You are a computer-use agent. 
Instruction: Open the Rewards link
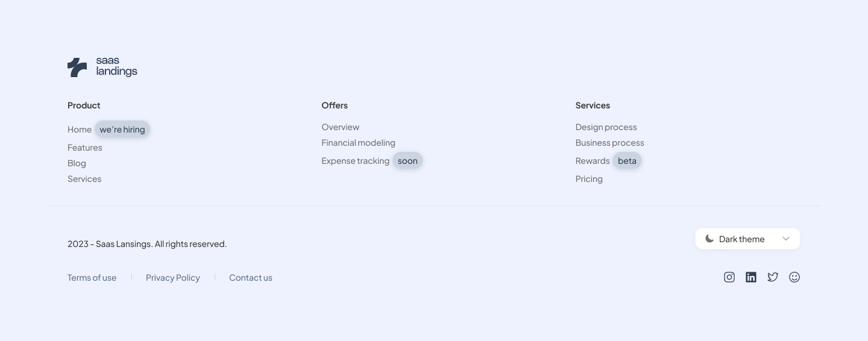(x=593, y=161)
